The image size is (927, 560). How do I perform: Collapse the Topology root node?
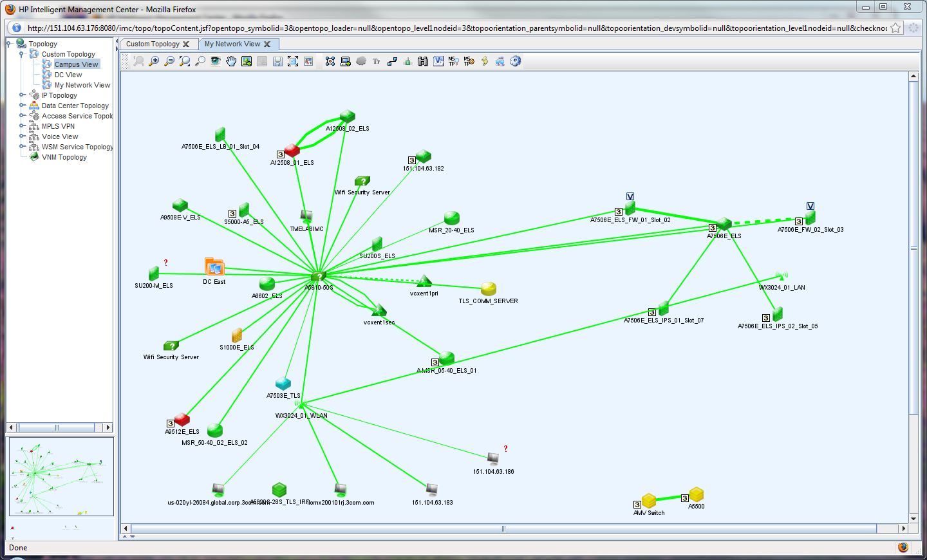point(8,44)
